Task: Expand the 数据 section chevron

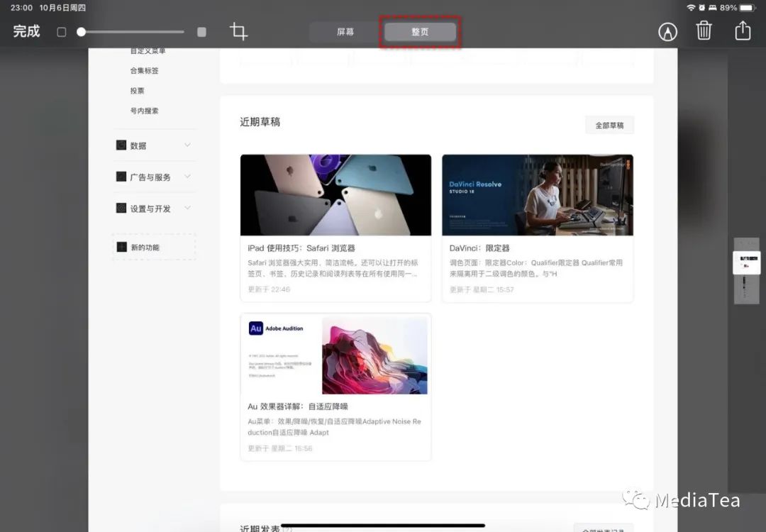Action: pyautogui.click(x=187, y=145)
